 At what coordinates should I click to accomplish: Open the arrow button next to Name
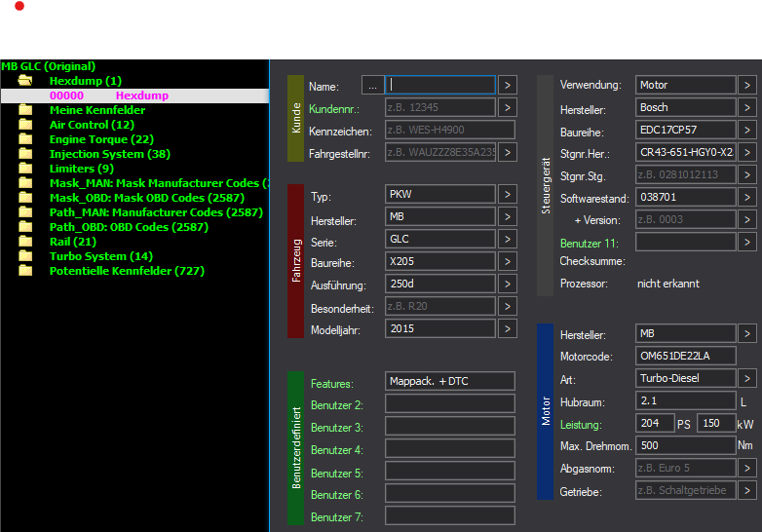coord(508,85)
